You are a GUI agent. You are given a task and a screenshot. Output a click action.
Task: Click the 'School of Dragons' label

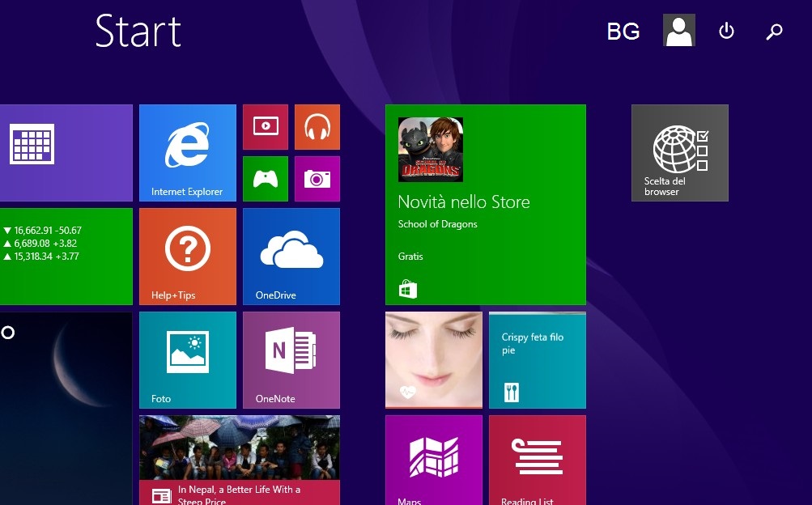coord(438,224)
